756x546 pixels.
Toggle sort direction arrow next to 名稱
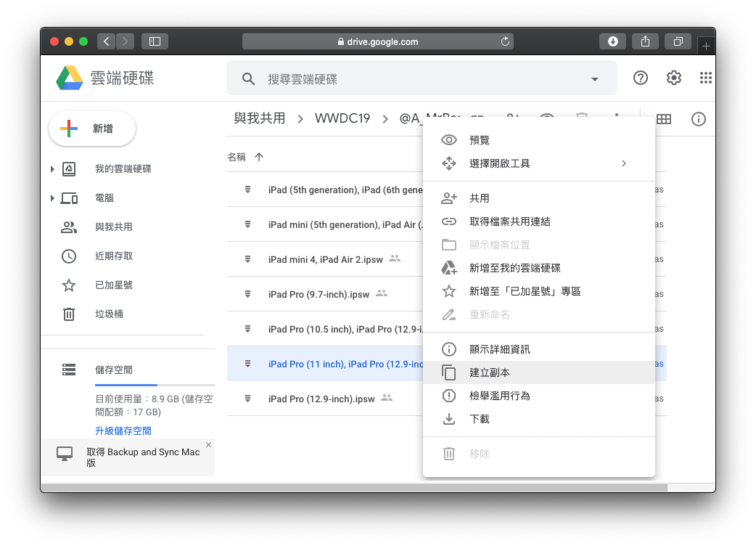click(x=259, y=157)
